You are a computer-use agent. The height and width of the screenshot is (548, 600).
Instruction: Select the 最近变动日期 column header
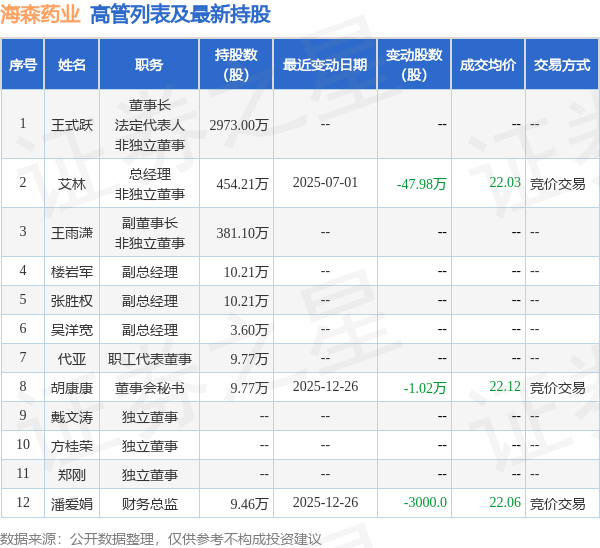325,65
